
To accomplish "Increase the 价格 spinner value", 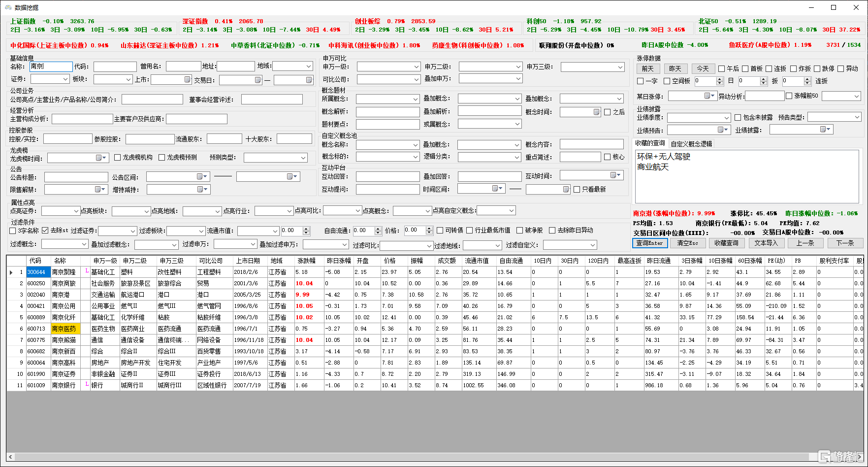I will click(x=429, y=229).
